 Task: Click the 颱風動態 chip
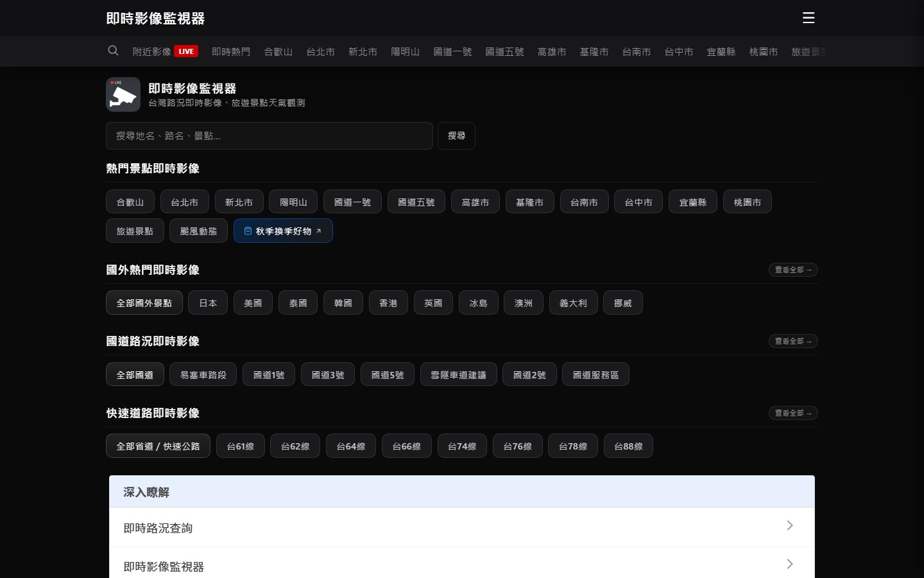pyautogui.click(x=199, y=231)
